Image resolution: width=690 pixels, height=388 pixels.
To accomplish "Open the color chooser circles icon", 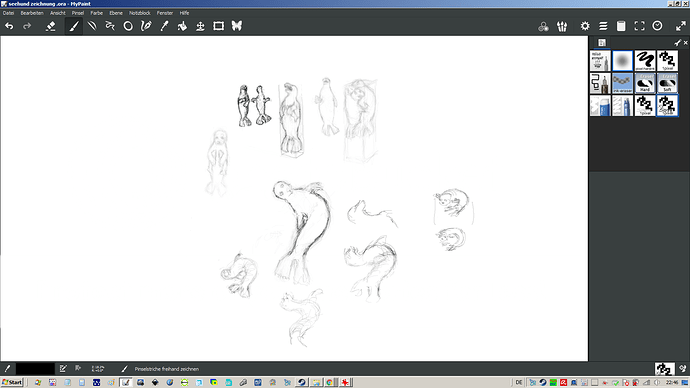I will (x=543, y=26).
